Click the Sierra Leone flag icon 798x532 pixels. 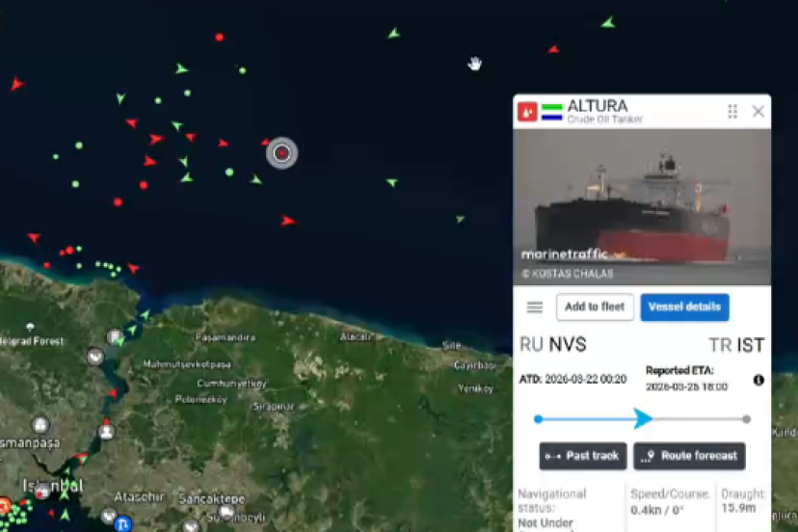click(551, 112)
